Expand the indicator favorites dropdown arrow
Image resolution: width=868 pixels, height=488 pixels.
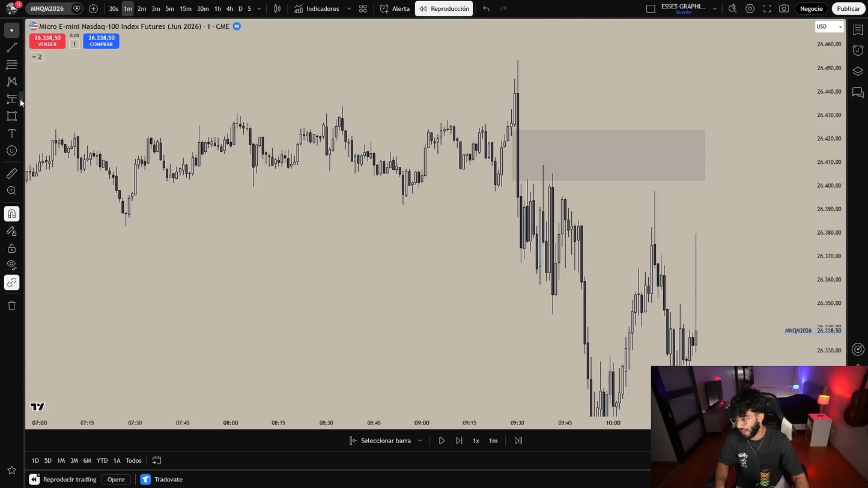(349, 9)
